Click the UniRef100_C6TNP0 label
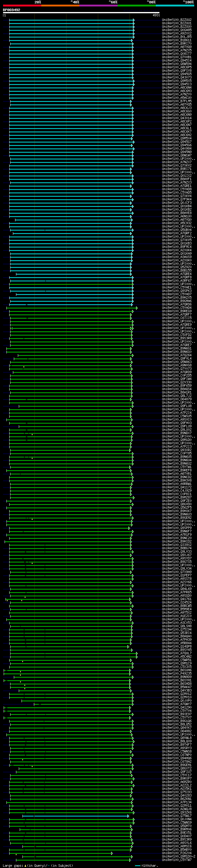The image size is (197, 868). click(x=177, y=755)
